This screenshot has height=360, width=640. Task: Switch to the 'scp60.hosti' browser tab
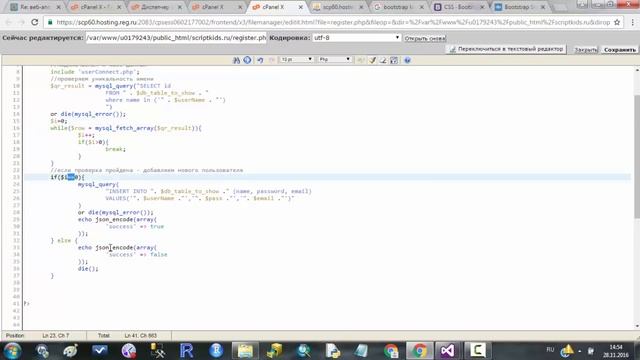(x=338, y=7)
